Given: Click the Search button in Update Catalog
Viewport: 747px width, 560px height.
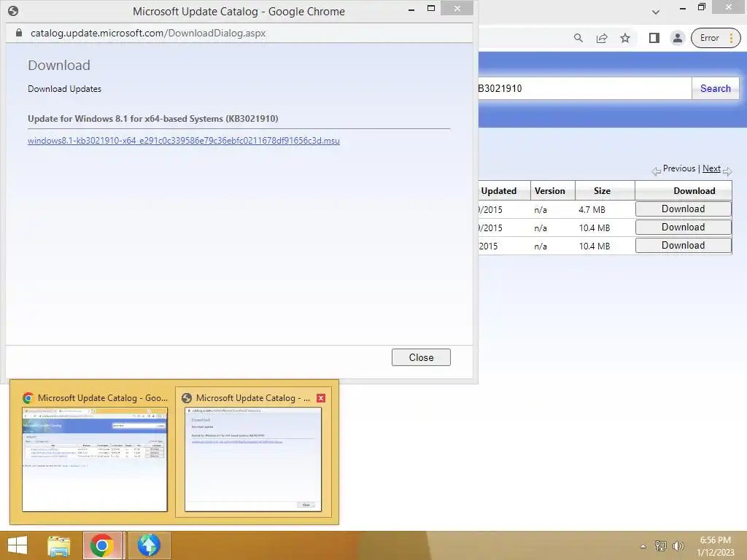Looking at the screenshot, I should click(x=715, y=88).
